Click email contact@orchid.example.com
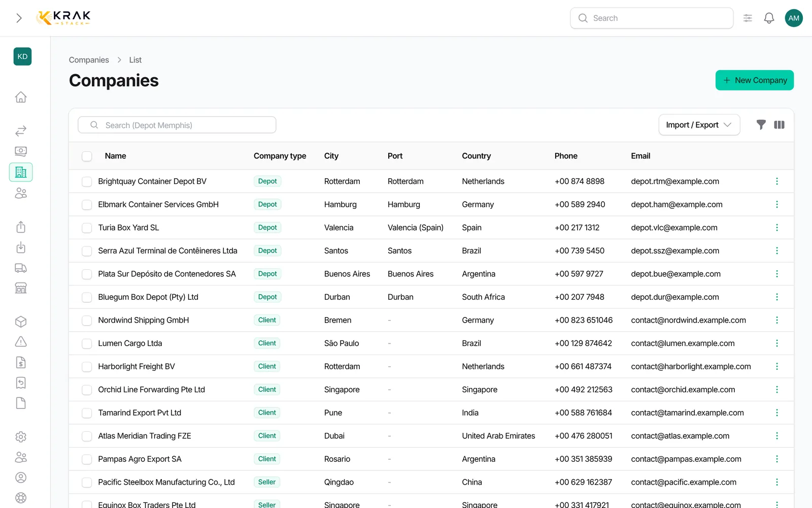The width and height of the screenshot is (812, 508). (683, 390)
